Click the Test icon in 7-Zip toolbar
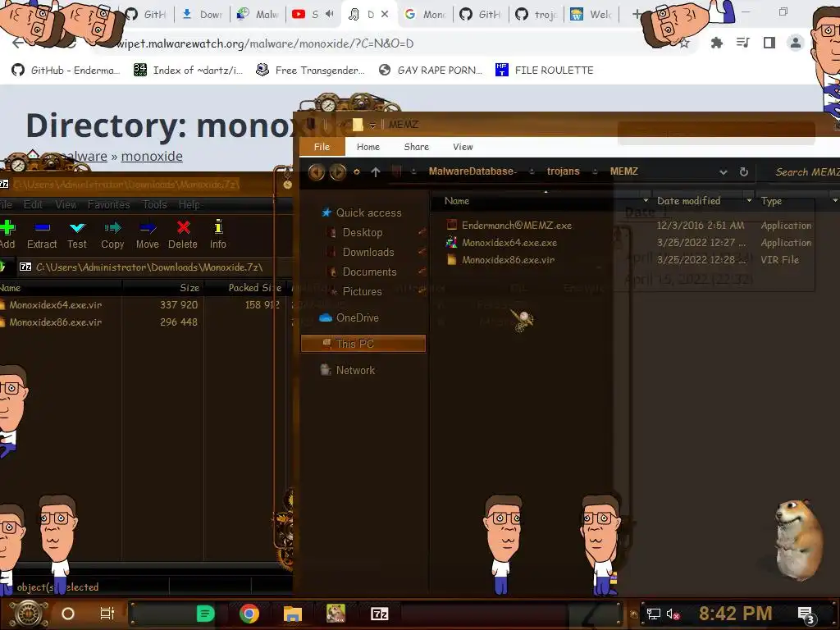This screenshot has width=840, height=630. pyautogui.click(x=77, y=235)
